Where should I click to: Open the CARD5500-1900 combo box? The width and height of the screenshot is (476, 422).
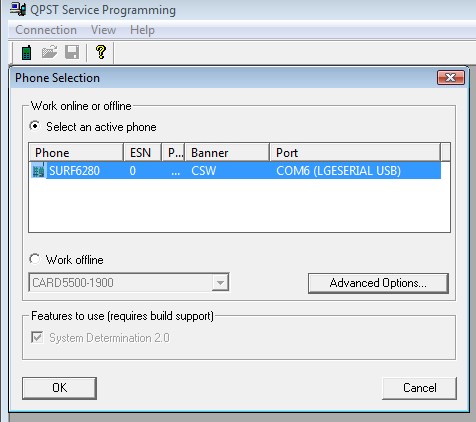129,283
